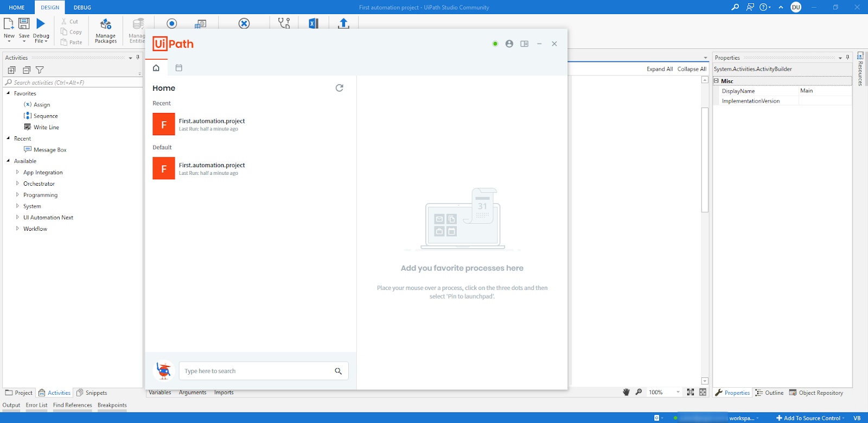
Task: Focus the Search activities field
Action: coord(73,83)
